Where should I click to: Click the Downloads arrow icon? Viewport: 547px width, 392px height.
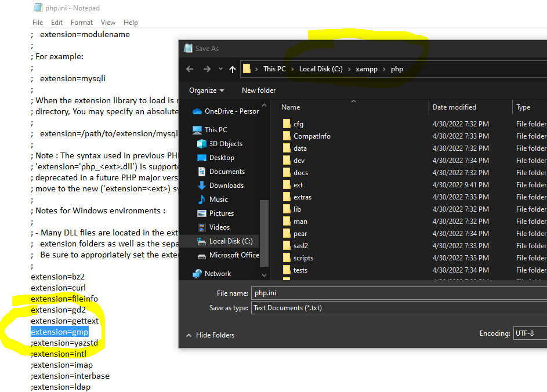(x=202, y=186)
